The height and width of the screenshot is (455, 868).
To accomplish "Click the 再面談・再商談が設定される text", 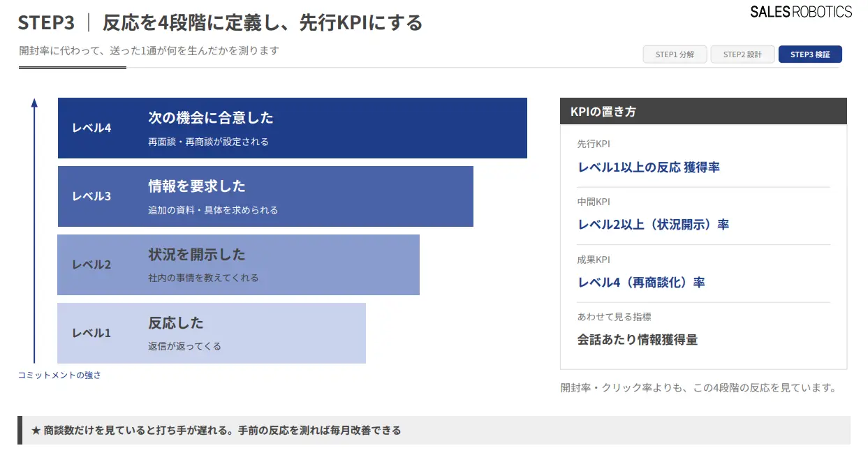I will [208, 142].
